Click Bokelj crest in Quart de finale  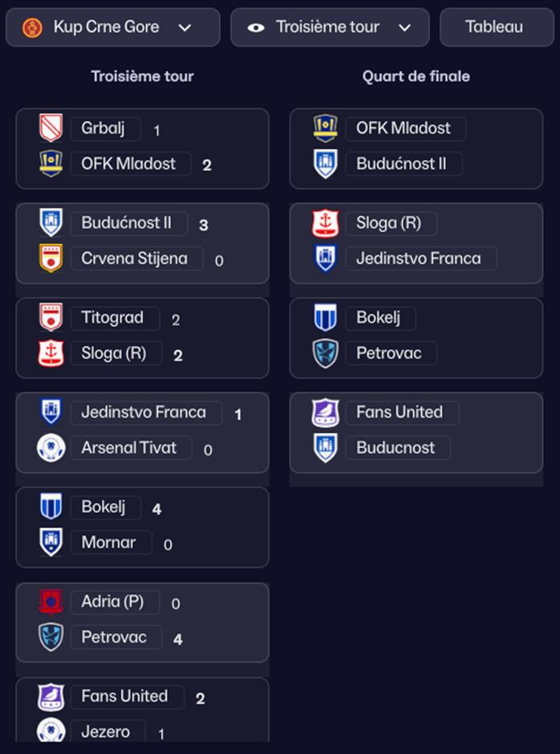325,318
